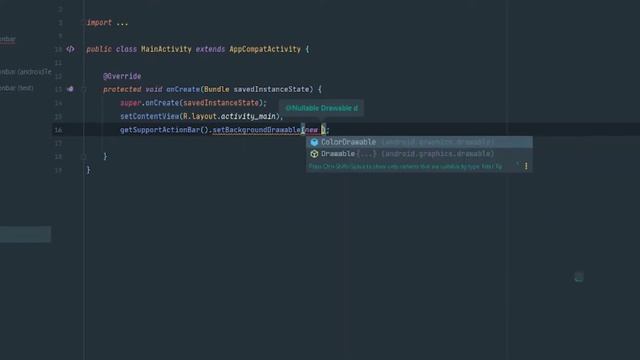Click the getSupportActionBar() call
This screenshot has width=640, height=360.
tap(164, 130)
